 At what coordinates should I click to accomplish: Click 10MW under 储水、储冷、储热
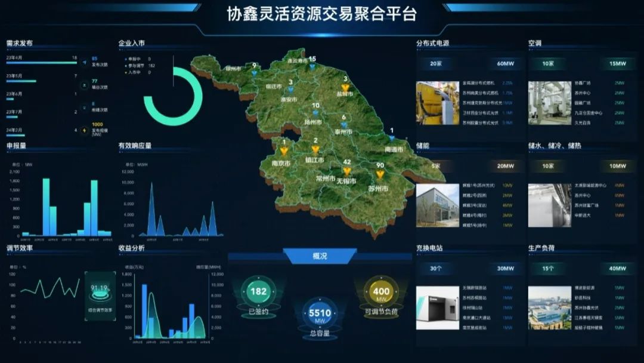618,166
